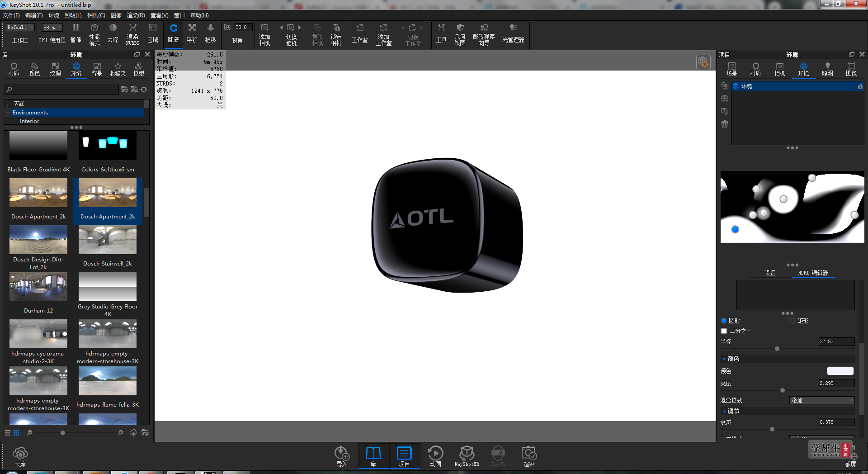Open the CPU usage 88% dropdown
This screenshot has height=474, width=868.
click(x=52, y=28)
